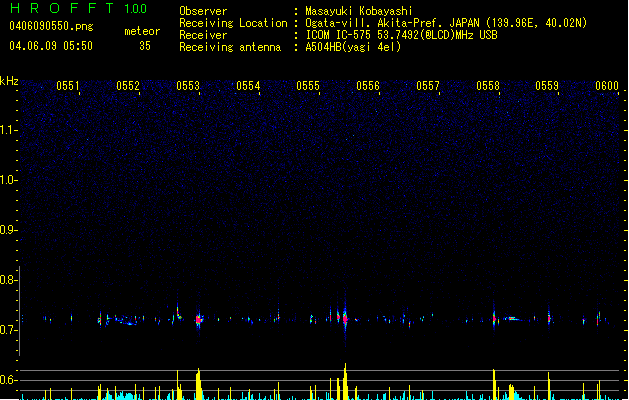The width and height of the screenshot is (629, 400).
Task: Click the Observer name Masayuki Kobayashi
Action: tap(359, 11)
